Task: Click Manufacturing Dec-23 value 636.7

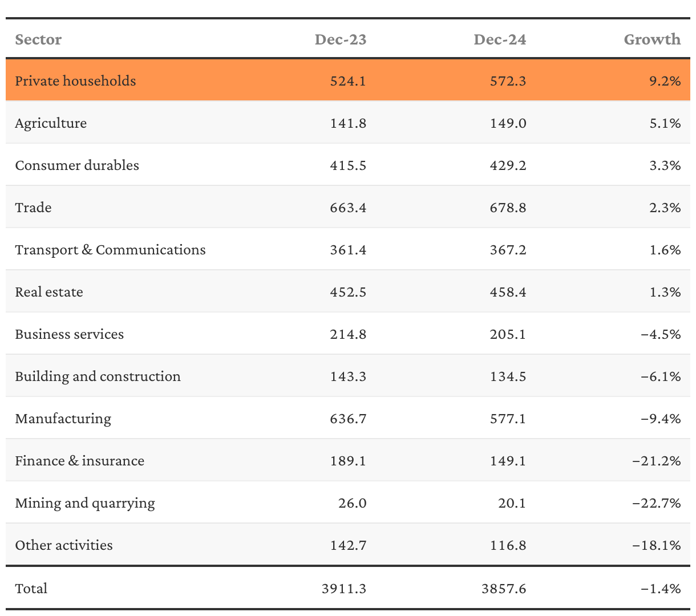Action: (348, 419)
